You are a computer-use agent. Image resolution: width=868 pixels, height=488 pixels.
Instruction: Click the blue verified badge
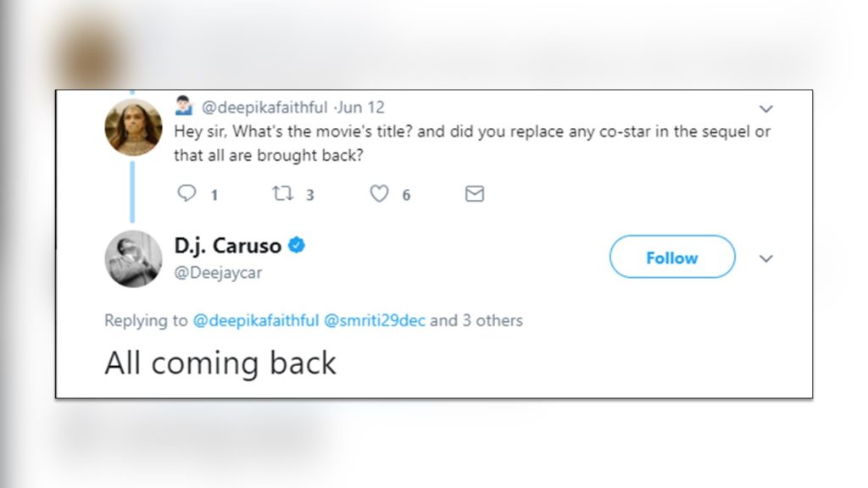tap(297, 246)
